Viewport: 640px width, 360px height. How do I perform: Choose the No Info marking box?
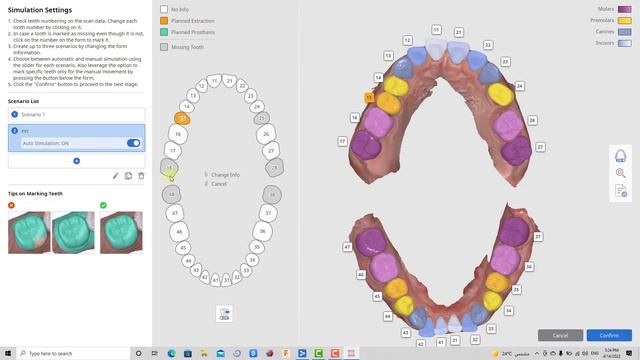pos(164,9)
